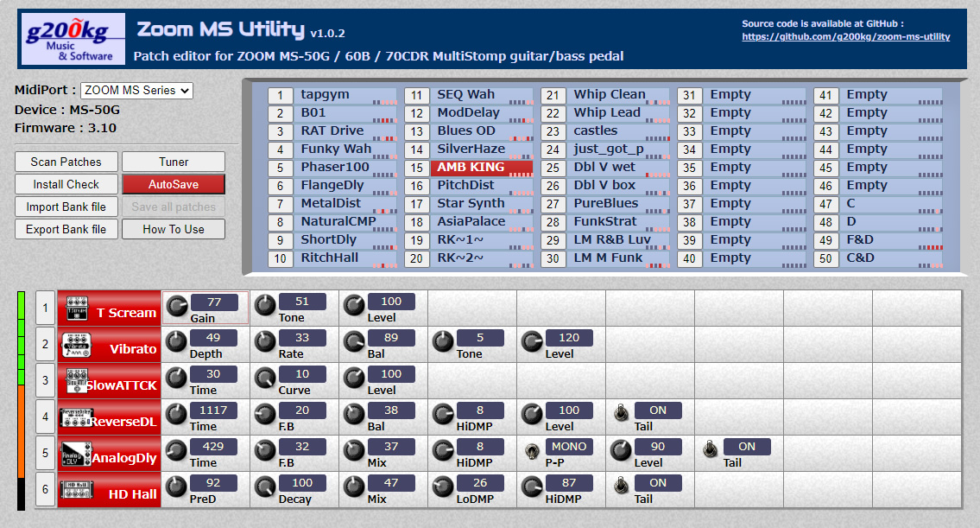The image size is (980, 528).
Task: Toggle the AutoSave button
Action: pos(174,185)
